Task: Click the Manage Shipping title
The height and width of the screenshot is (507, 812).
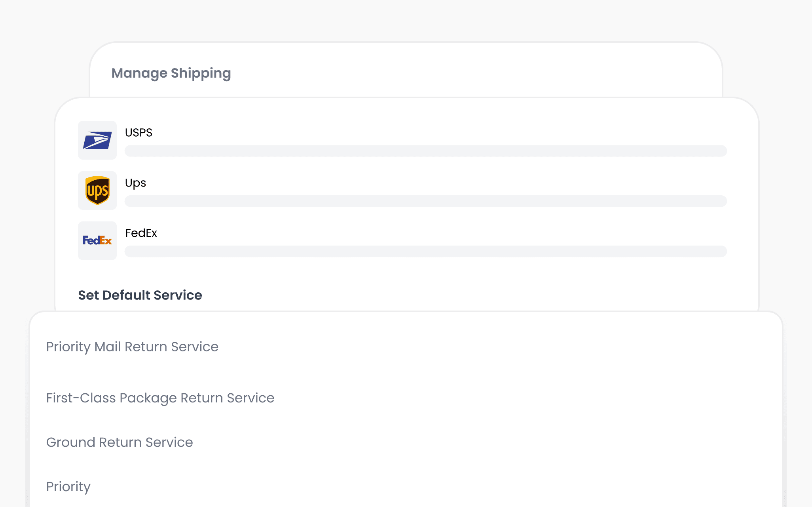Action: coord(171,73)
